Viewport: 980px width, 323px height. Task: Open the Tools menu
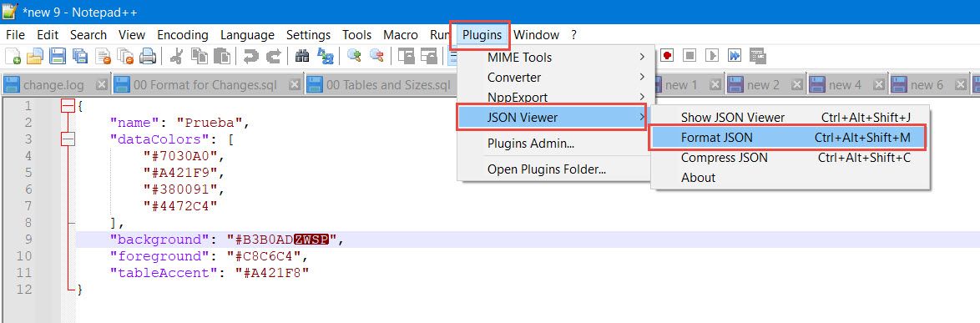[357, 35]
